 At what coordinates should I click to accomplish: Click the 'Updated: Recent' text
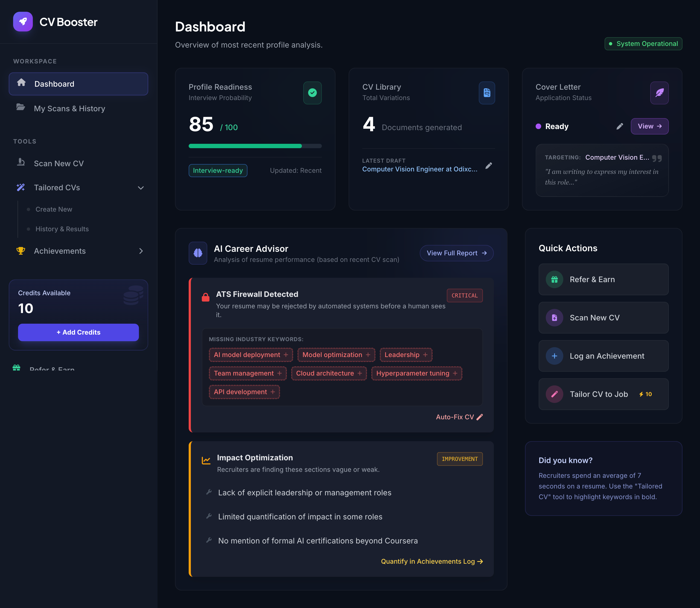pyautogui.click(x=296, y=171)
